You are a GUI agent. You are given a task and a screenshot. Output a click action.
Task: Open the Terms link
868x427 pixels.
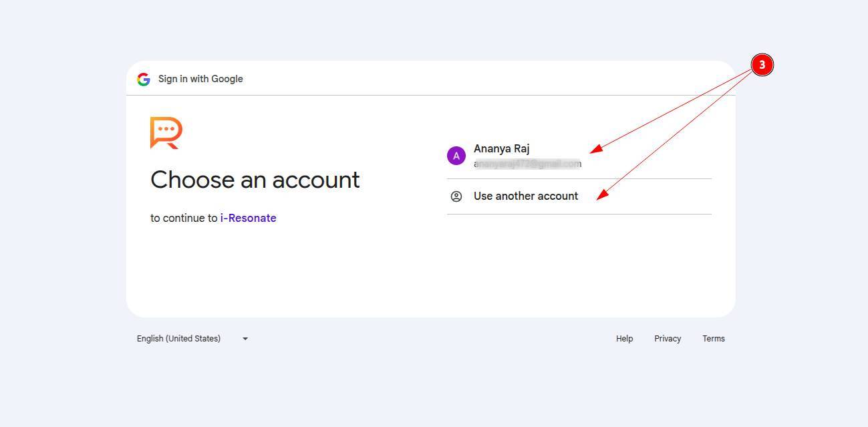(x=713, y=339)
